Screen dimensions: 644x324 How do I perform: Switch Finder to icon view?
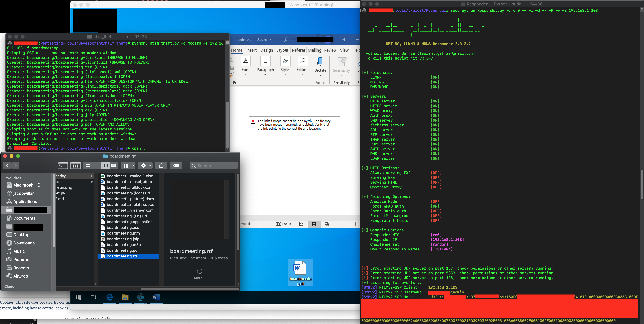88,166
